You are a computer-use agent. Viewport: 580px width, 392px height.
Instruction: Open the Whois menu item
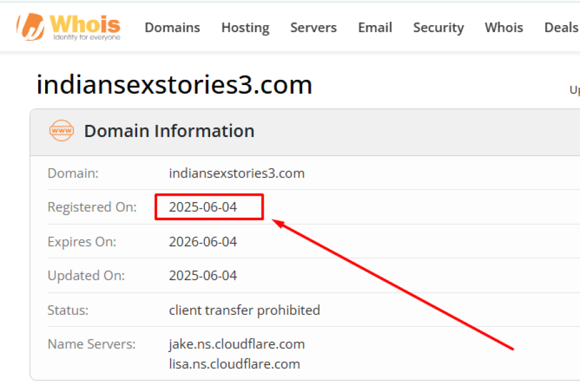504,28
